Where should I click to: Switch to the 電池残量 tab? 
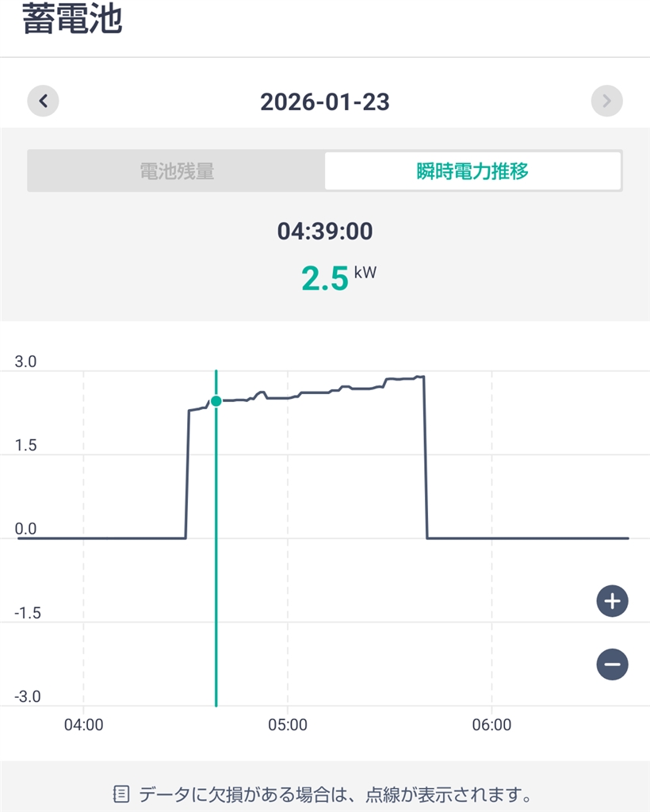tap(177, 170)
